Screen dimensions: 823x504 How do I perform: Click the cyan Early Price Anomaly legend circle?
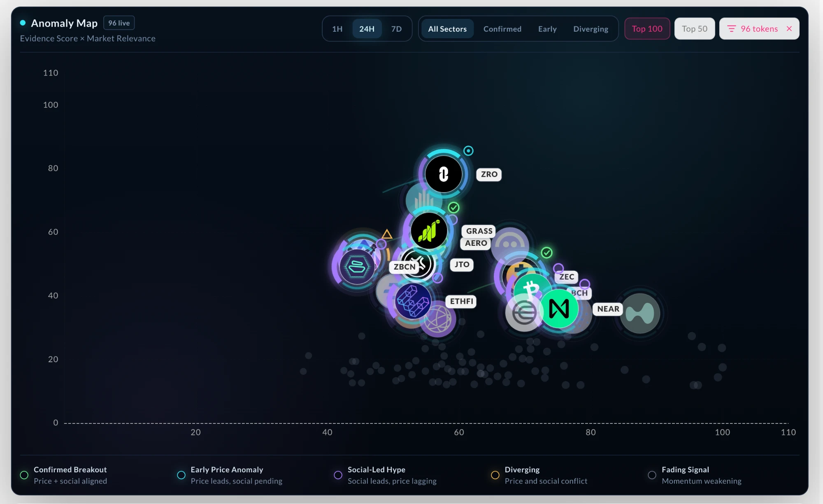point(181,475)
